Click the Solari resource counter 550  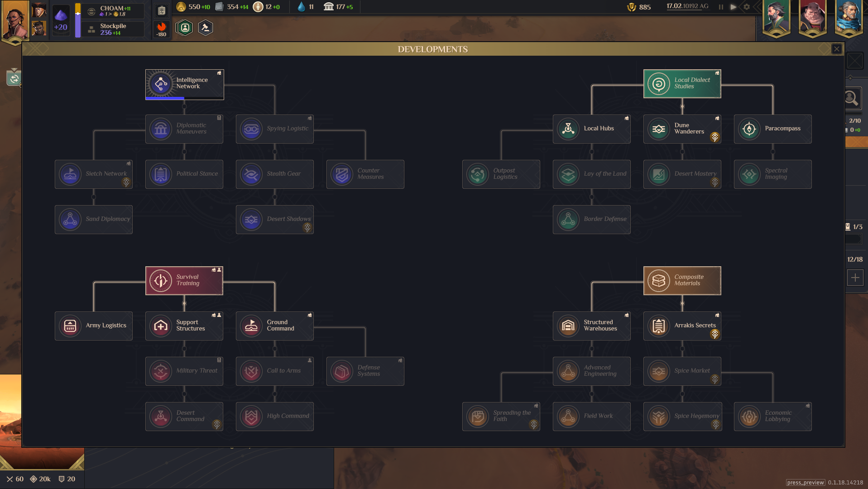(193, 7)
